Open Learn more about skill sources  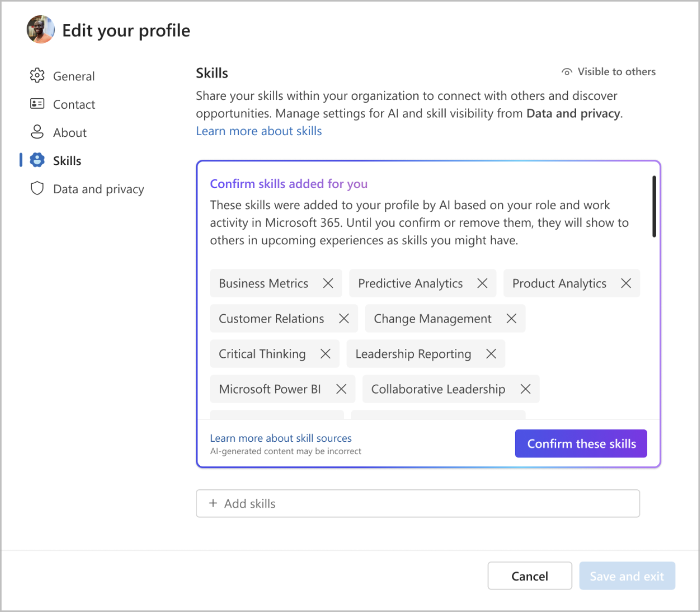[281, 438]
